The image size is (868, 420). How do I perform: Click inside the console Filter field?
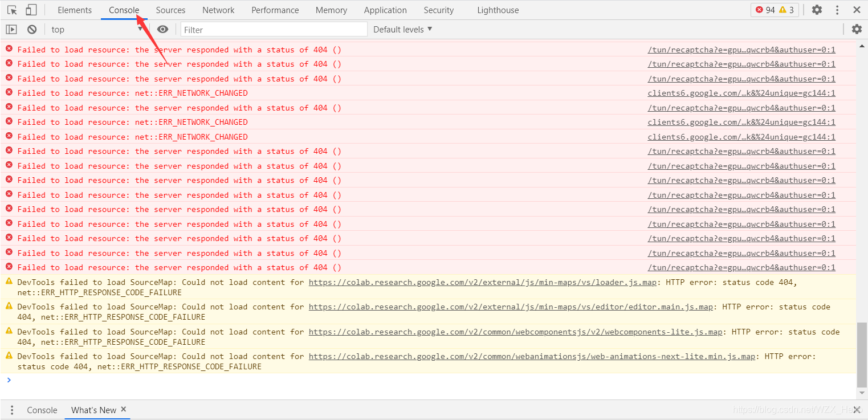point(274,29)
